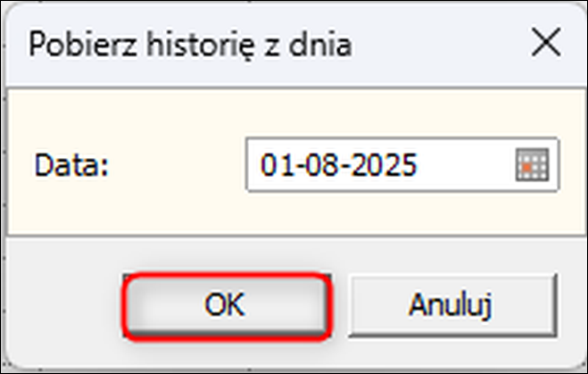Show the calendar popup for Data field
Image resolution: width=588 pixels, height=374 pixels.
click(x=533, y=165)
